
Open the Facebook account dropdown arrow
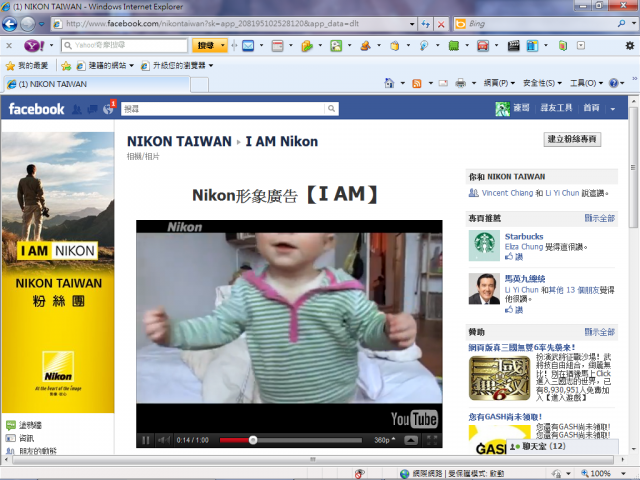click(x=613, y=109)
